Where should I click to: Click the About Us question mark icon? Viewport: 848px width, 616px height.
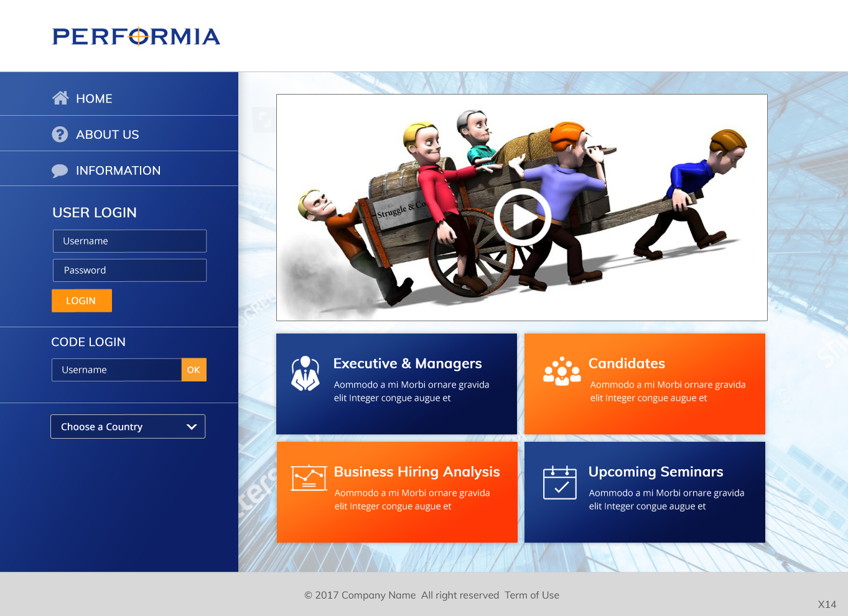pyautogui.click(x=60, y=134)
